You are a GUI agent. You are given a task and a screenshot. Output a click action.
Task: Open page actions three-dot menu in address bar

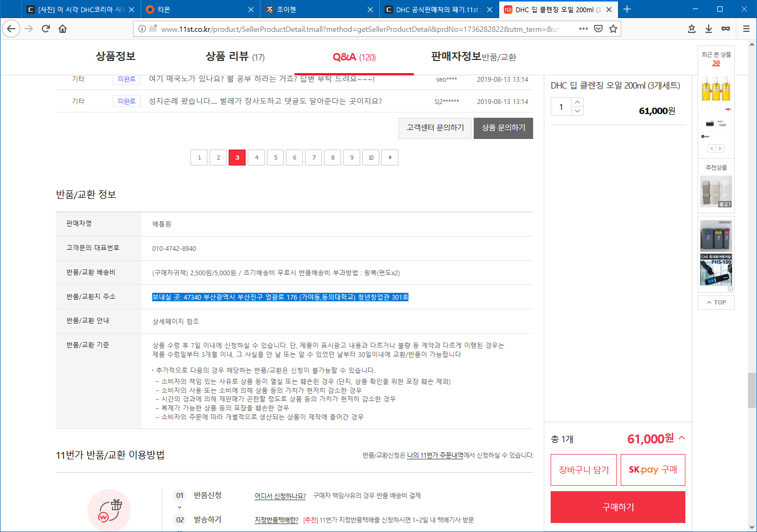pyautogui.click(x=583, y=29)
